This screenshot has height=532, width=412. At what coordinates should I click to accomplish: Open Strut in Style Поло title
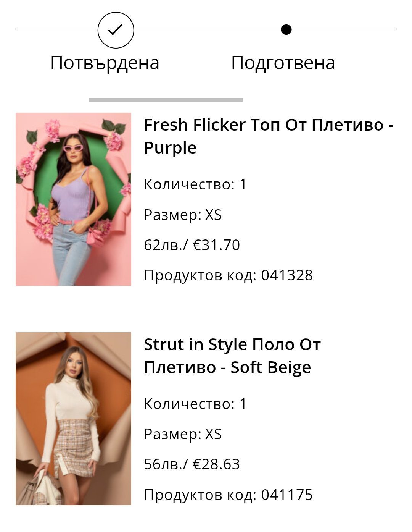(232, 356)
